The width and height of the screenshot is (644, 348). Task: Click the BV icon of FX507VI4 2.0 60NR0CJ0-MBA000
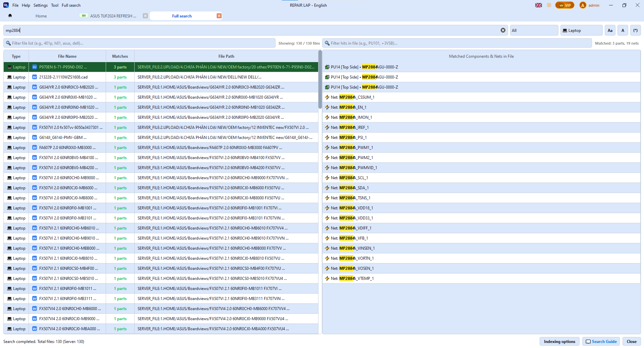pyautogui.click(x=35, y=329)
